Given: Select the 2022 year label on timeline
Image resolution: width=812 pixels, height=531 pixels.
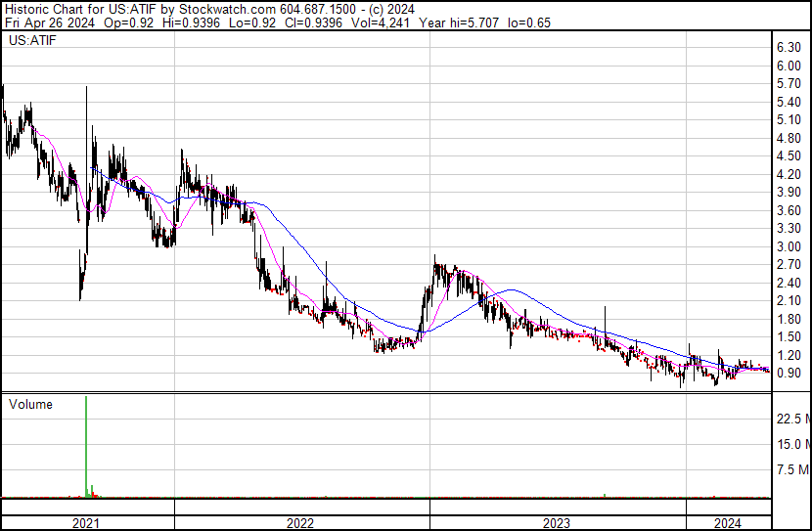Looking at the screenshot, I should [300, 523].
